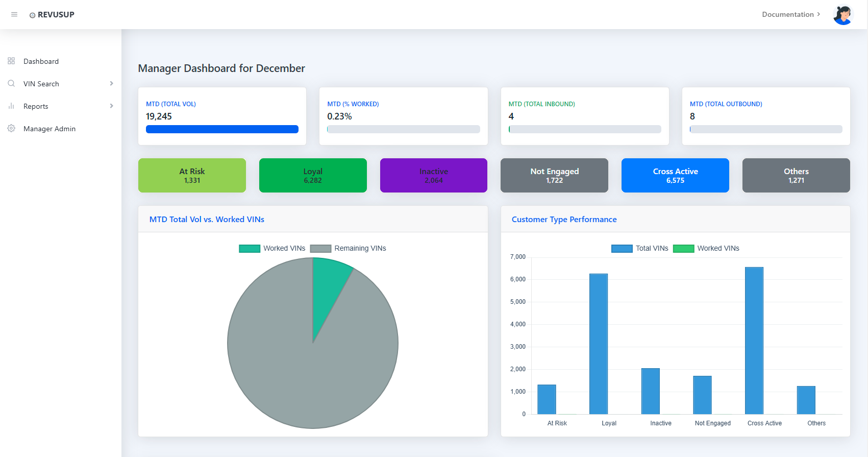Select Dashboard in the sidebar

point(41,61)
